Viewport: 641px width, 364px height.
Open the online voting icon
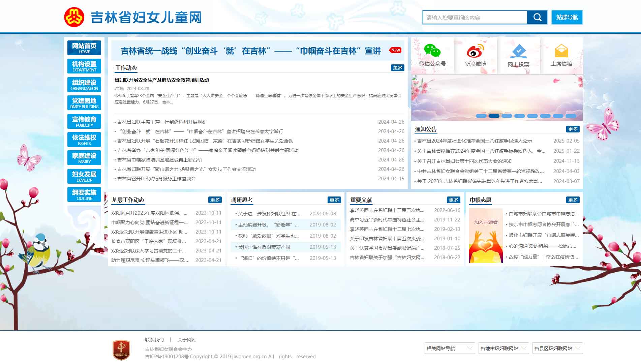518,51
